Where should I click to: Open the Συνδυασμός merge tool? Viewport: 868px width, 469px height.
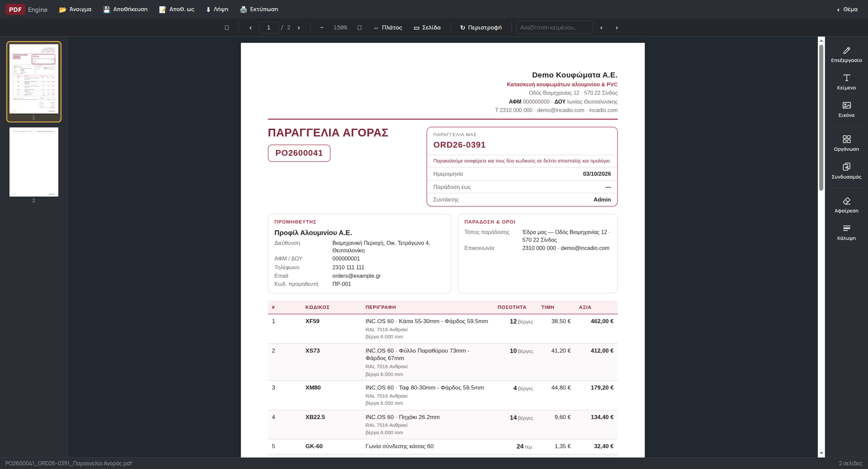pyautogui.click(x=846, y=171)
